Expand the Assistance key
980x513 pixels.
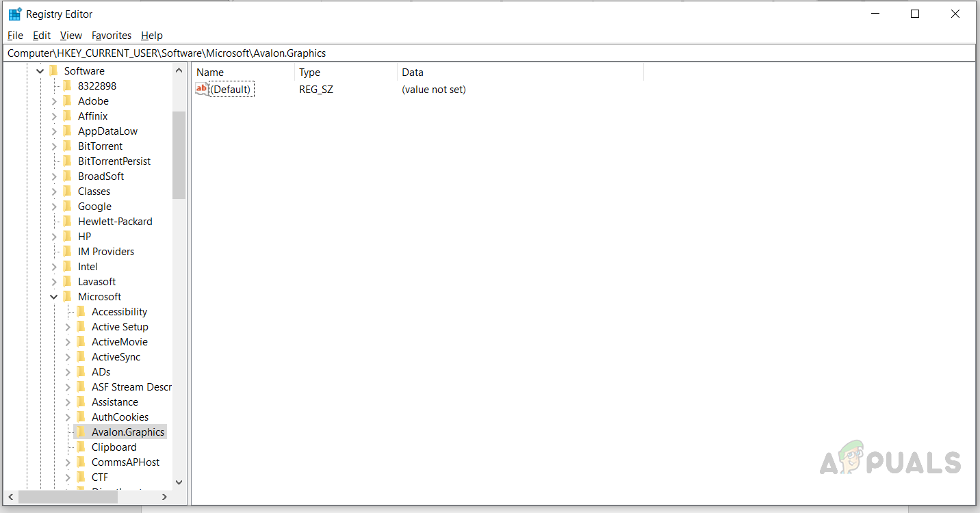(x=68, y=402)
